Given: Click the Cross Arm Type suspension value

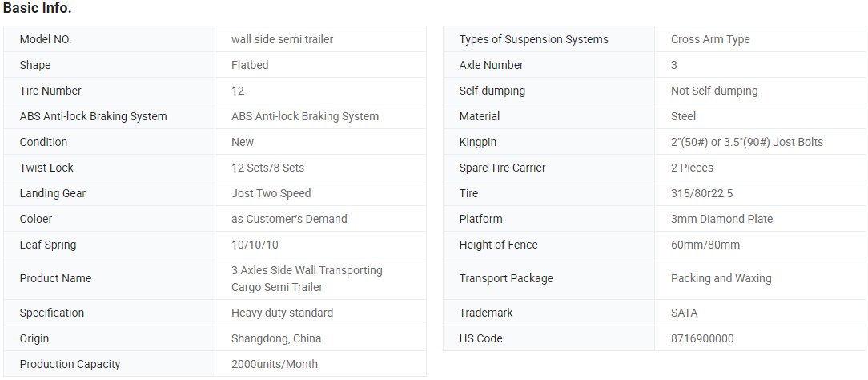Looking at the screenshot, I should [x=710, y=39].
